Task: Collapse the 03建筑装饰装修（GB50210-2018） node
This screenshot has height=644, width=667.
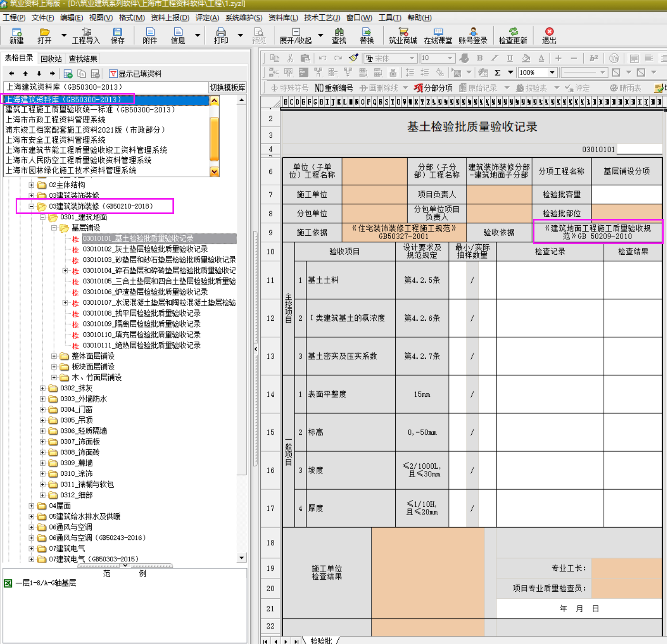Action: [x=31, y=206]
